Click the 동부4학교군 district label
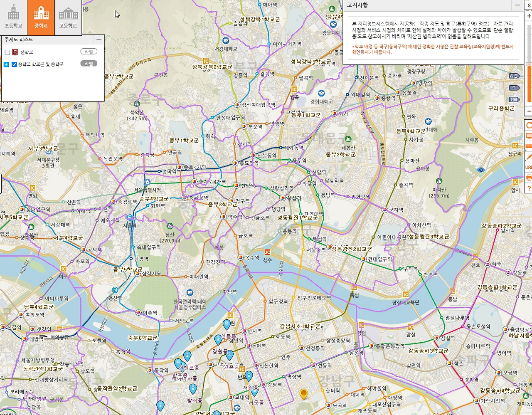The width and height of the screenshot is (532, 415). point(411,131)
